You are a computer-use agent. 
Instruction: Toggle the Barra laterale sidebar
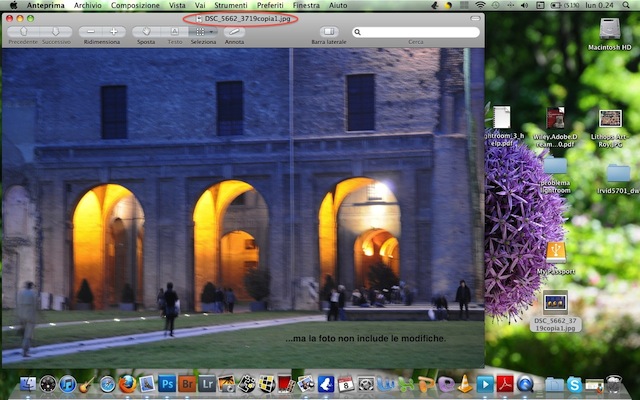(x=329, y=32)
